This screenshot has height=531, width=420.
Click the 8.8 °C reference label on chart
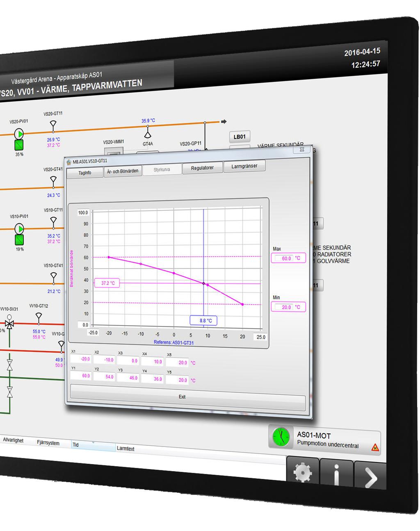(203, 321)
